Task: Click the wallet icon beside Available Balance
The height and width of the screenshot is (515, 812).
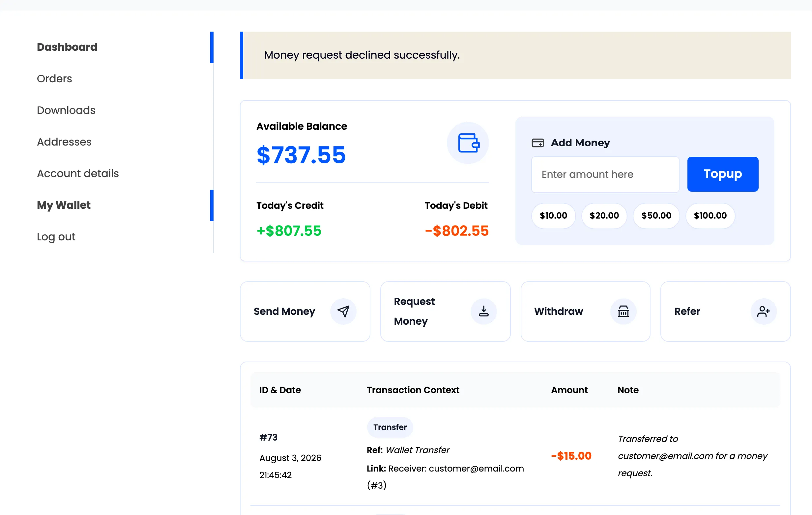Action: click(x=468, y=143)
